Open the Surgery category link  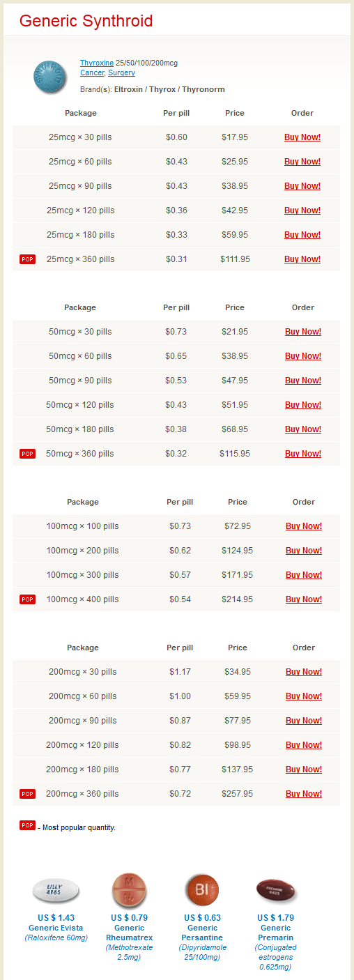point(121,72)
